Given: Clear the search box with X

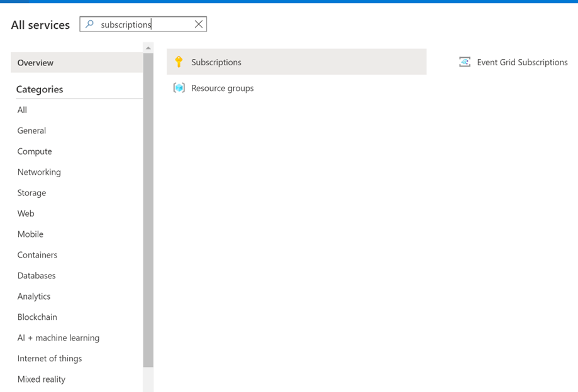Looking at the screenshot, I should 199,24.
